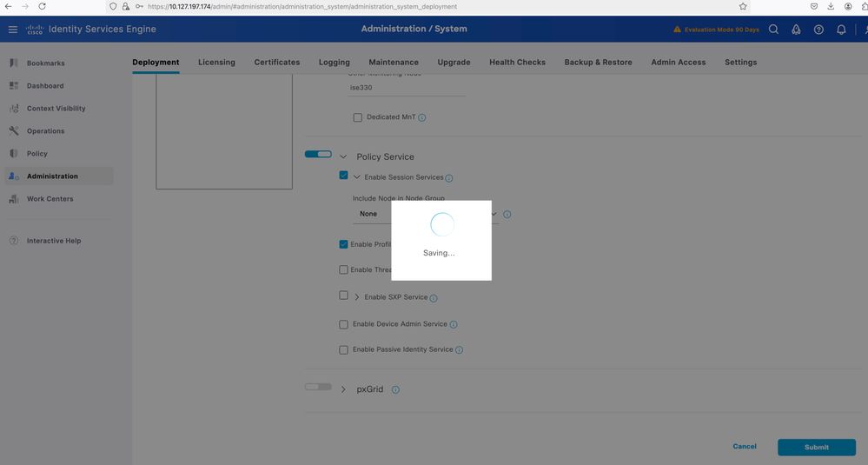Image resolution: width=868 pixels, height=465 pixels.
Task: Collapse the Policy Service section chevron
Action: [x=343, y=156]
